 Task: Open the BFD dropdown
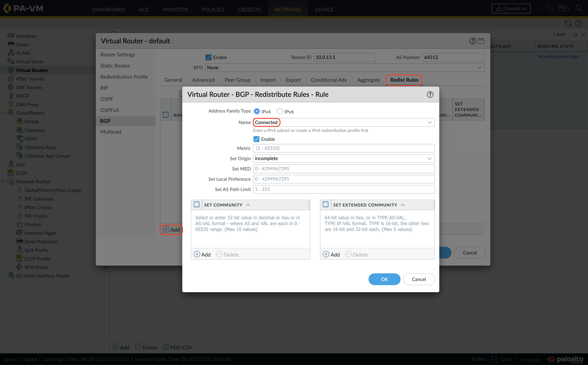(x=479, y=68)
